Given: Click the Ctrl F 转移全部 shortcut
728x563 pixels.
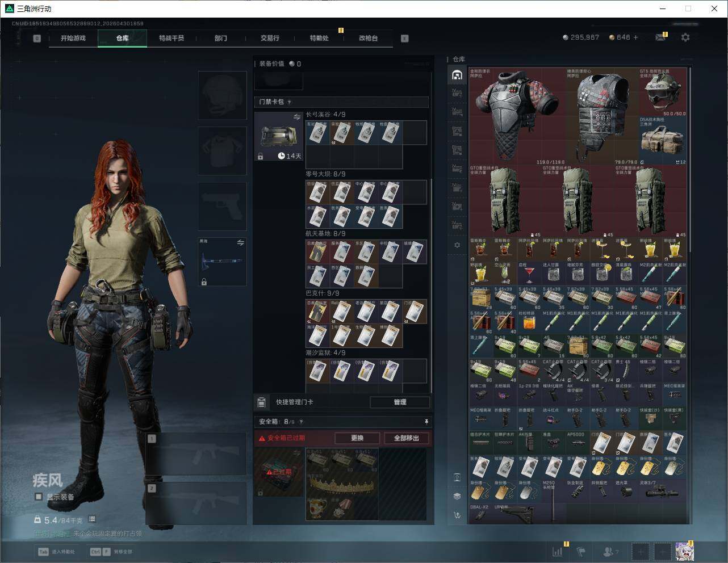Looking at the screenshot, I should (x=111, y=552).
